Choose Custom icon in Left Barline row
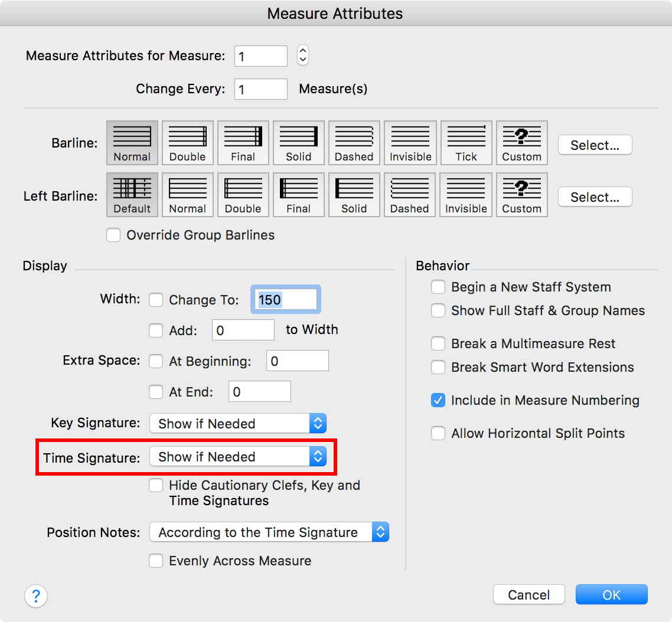 pos(521,194)
